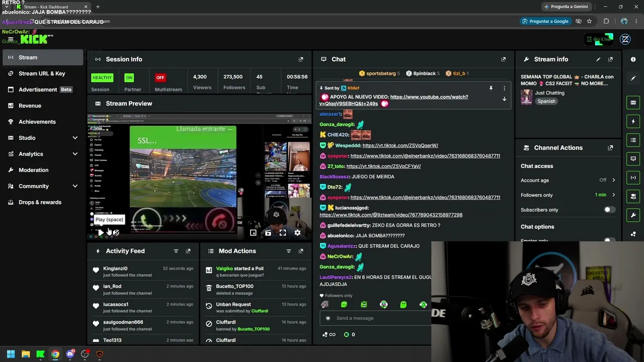Click the sportsbetarg top gifter badge
The image size is (644, 362).
coord(379,73)
